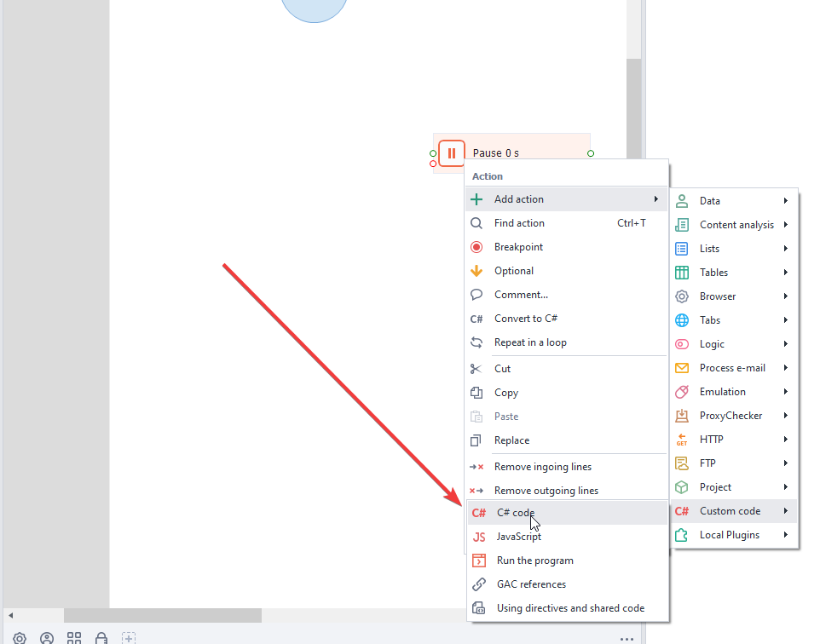Image resolution: width=820 pixels, height=644 pixels.
Task: Click the Replace icon
Action: click(x=476, y=440)
